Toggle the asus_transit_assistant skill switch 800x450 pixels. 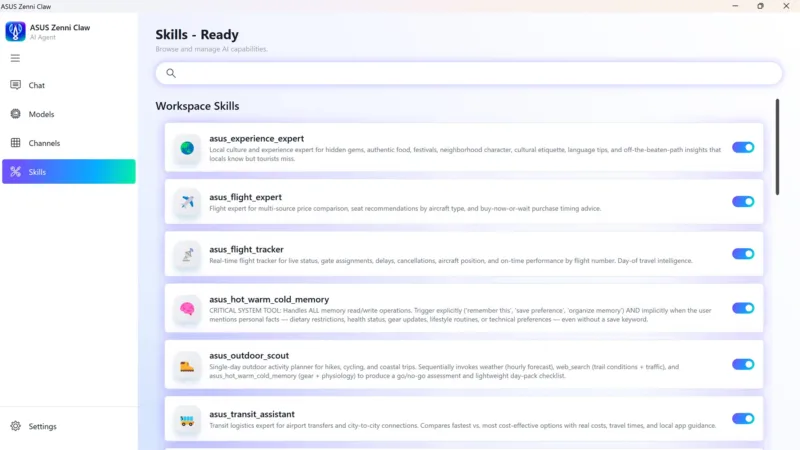pos(743,418)
